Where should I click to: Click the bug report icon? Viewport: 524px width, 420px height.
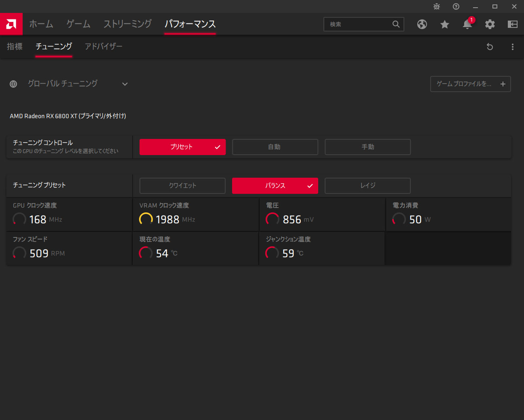[x=437, y=6]
